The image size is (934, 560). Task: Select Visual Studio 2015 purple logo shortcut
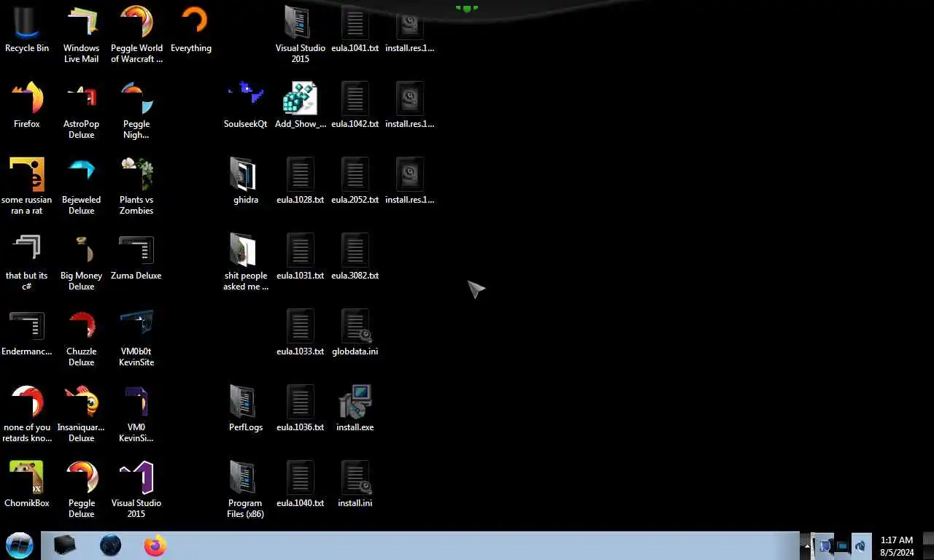(136, 489)
